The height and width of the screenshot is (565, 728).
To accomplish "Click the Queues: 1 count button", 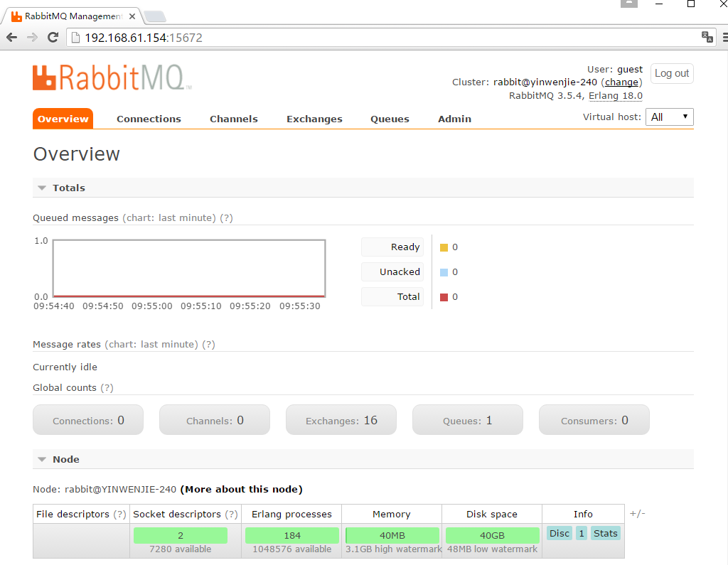I will coord(468,420).
